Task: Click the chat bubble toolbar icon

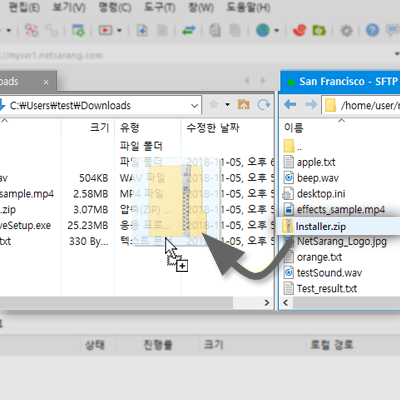Action: coord(393,31)
